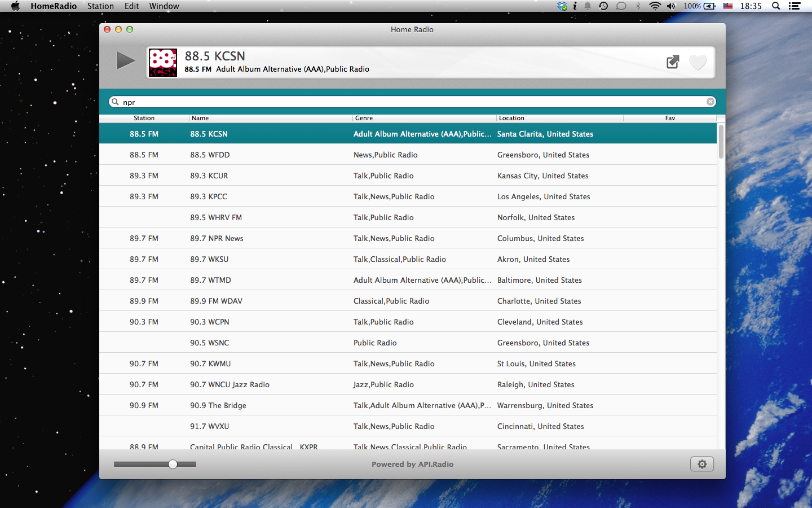The height and width of the screenshot is (508, 812).
Task: Click the magnifier icon in the search field
Action: click(115, 102)
